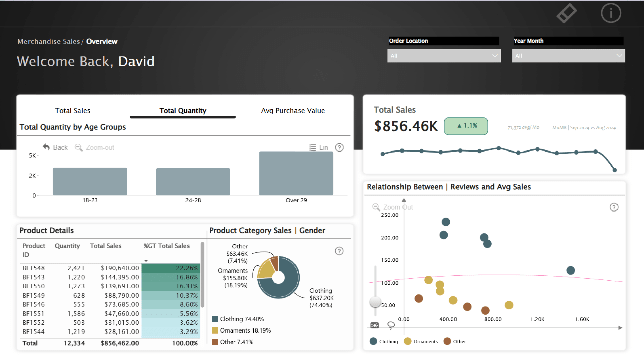Viewport: 644px width, 362px height.
Task: Open the Year Month dropdown
Action: point(568,56)
